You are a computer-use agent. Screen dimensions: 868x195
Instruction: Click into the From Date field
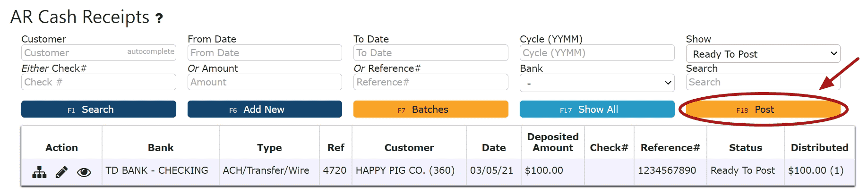265,52
